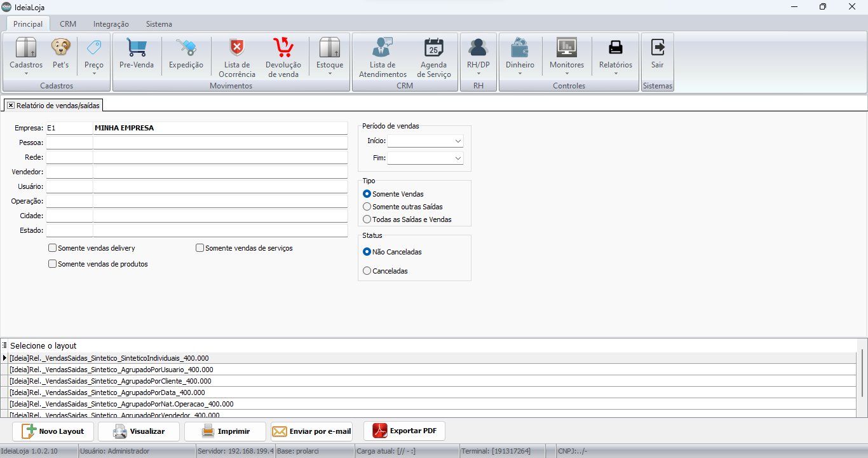Image resolution: width=868 pixels, height=458 pixels.
Task: Expand the Início date dropdown
Action: pos(458,141)
